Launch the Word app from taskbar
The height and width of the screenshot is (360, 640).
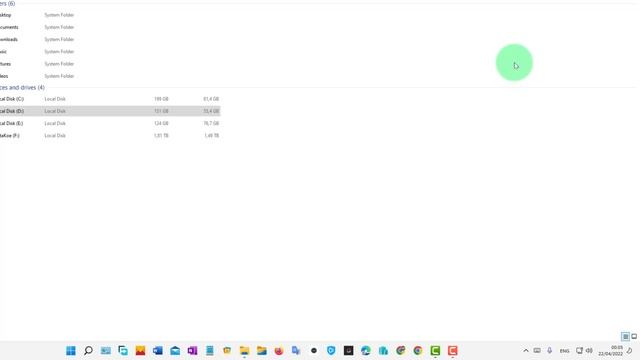[158, 351]
